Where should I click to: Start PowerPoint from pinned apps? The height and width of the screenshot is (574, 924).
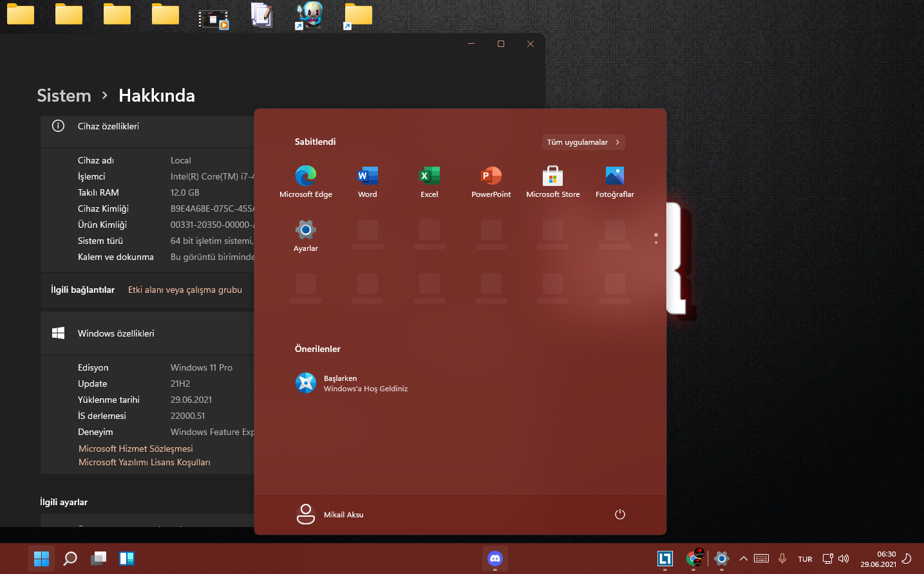point(491,182)
